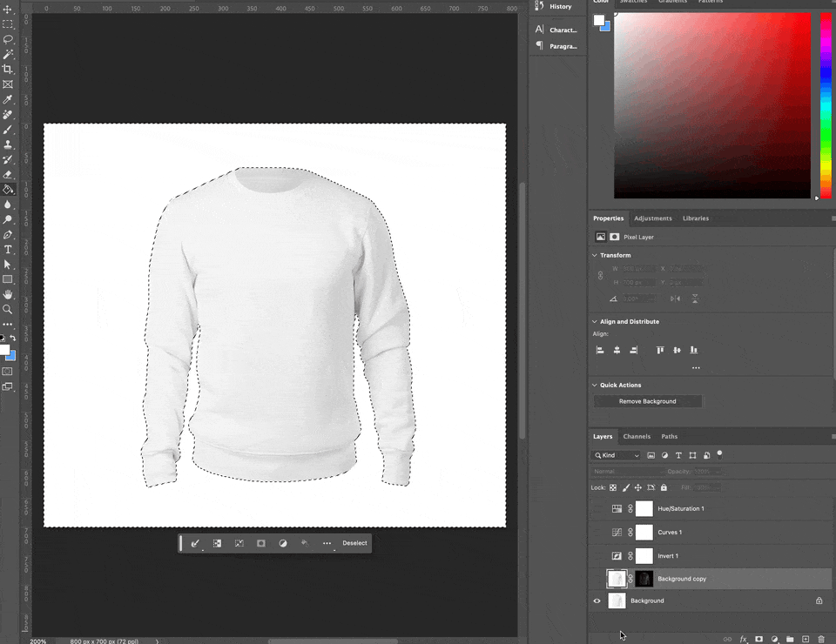836x644 pixels.
Task: Open more options in contextual taskbar
Action: click(327, 543)
